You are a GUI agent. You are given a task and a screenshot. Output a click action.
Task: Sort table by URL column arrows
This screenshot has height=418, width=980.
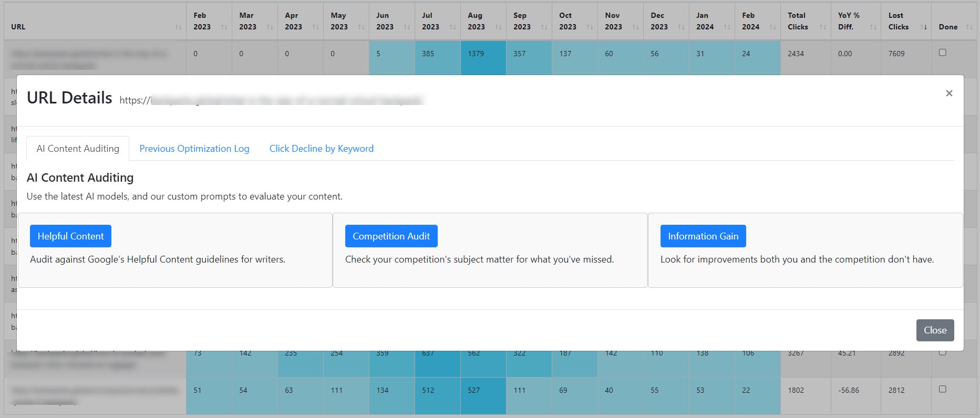[179, 27]
